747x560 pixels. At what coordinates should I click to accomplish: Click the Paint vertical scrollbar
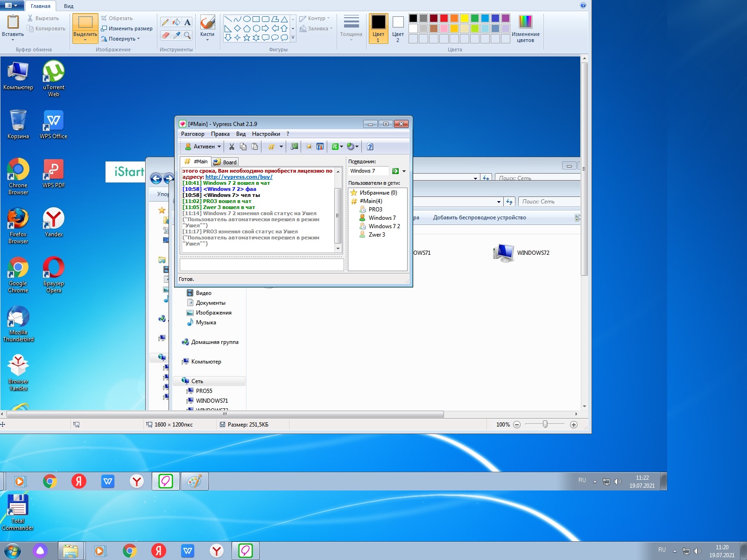coord(584,168)
